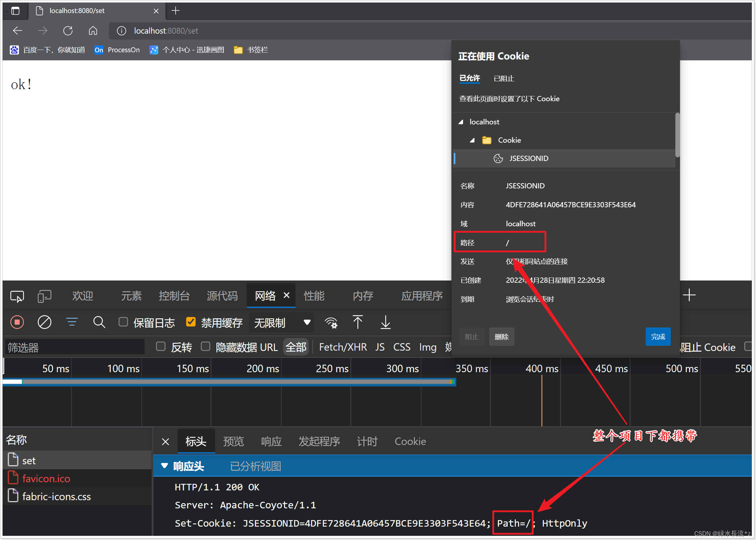Image resolution: width=756 pixels, height=540 pixels.
Task: Click the browser back arrow
Action: coord(18,31)
